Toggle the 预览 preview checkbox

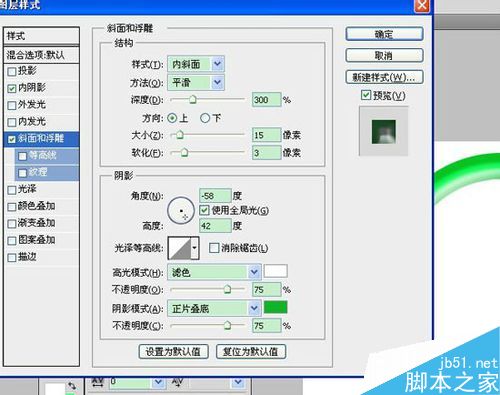(x=366, y=95)
